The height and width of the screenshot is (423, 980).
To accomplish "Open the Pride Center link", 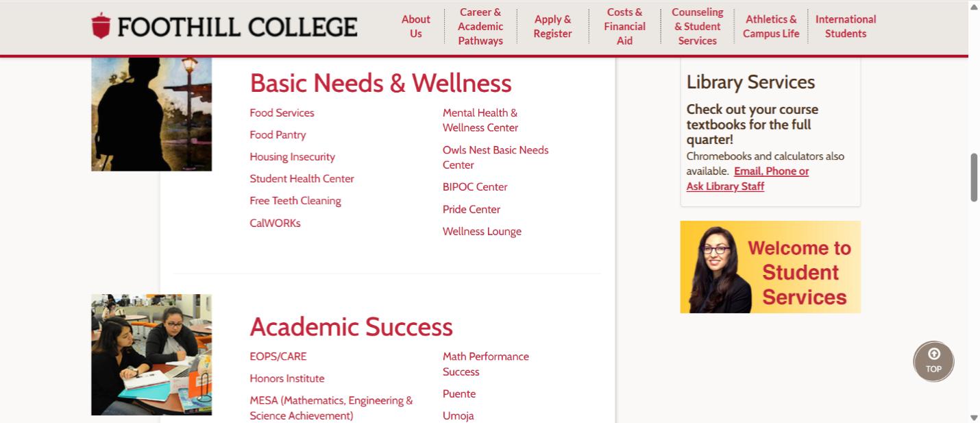I will click(x=471, y=209).
